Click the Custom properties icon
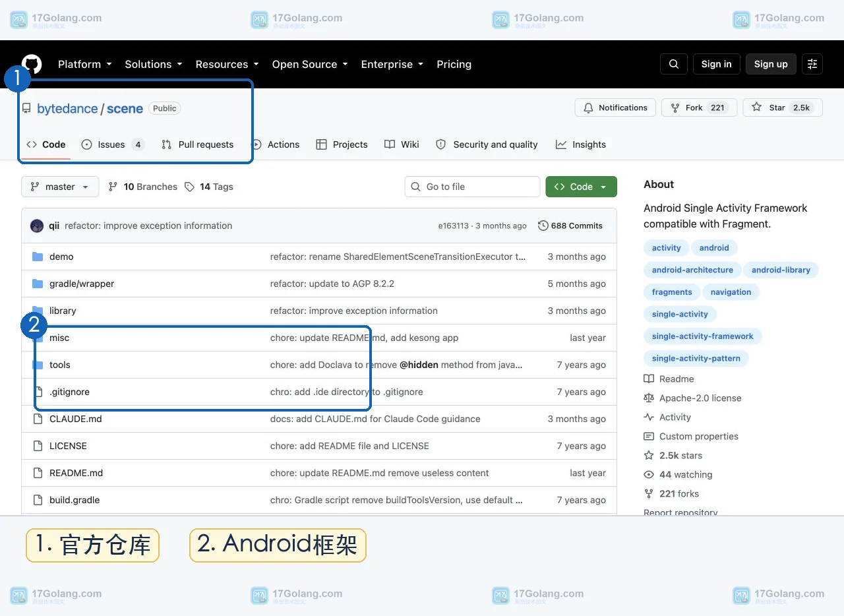This screenshot has height=616, width=844. pyautogui.click(x=649, y=436)
